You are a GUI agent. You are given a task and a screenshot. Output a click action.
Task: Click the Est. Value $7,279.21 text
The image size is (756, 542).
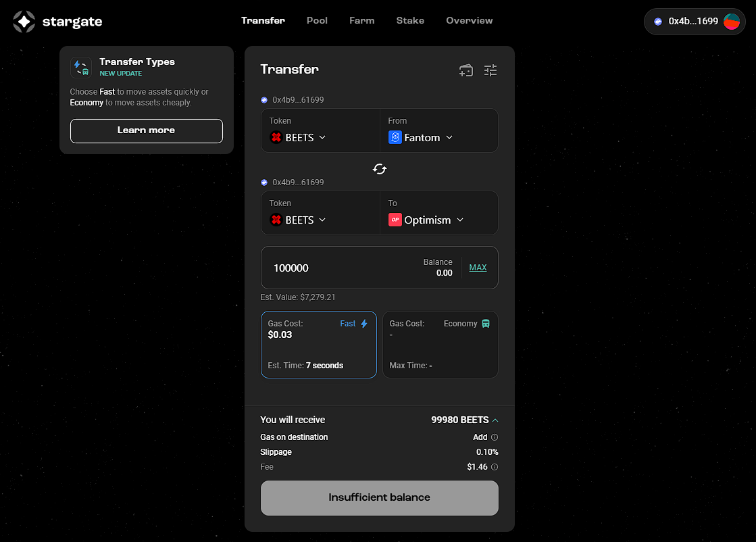[x=297, y=297]
